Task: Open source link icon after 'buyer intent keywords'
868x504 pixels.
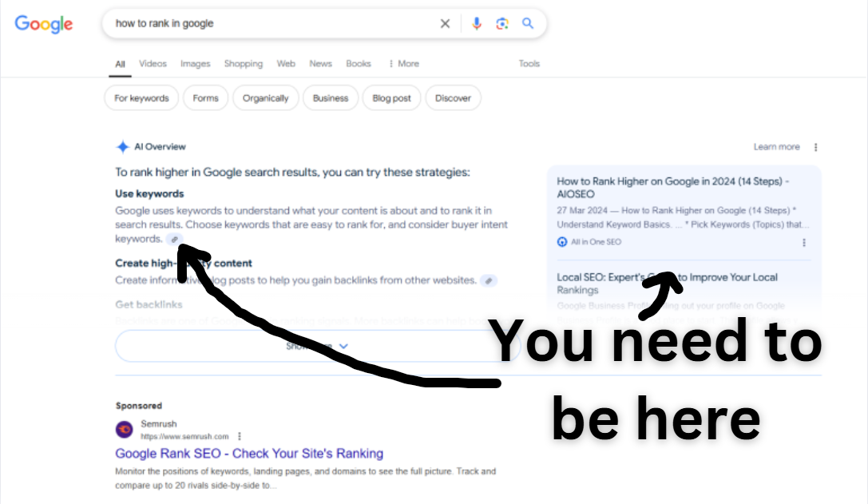Action: tap(174, 240)
